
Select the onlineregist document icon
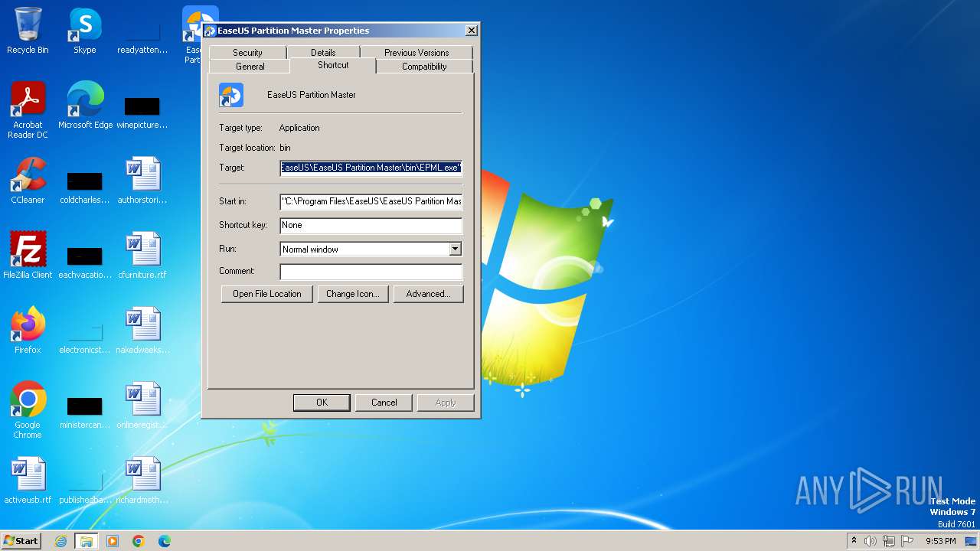tap(142, 406)
